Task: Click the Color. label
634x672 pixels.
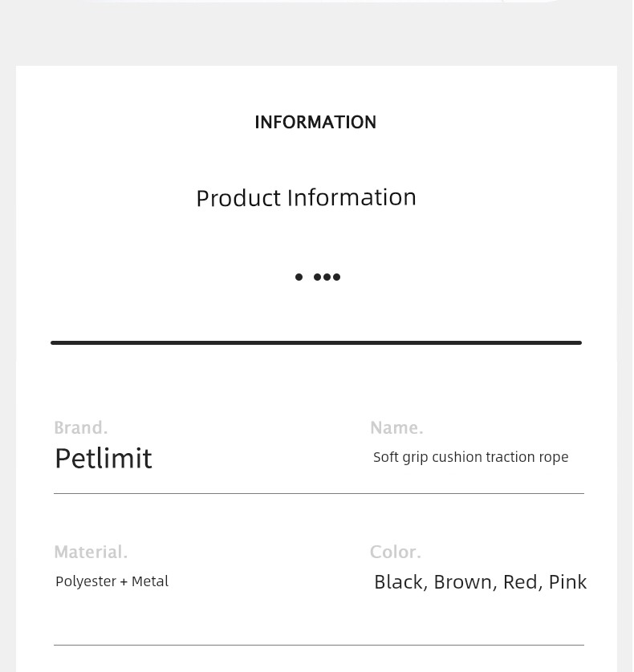Action: [396, 552]
